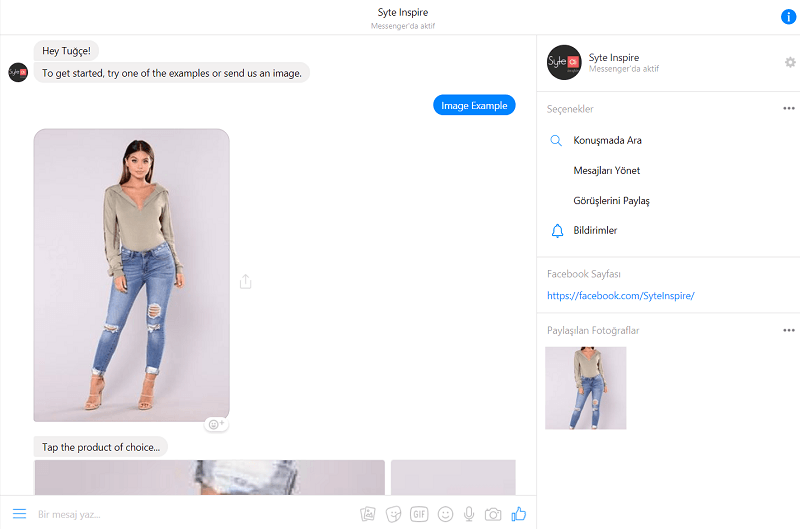Toggle the info panel with the blue info icon
The height and width of the screenshot is (529, 800).
coord(788,17)
